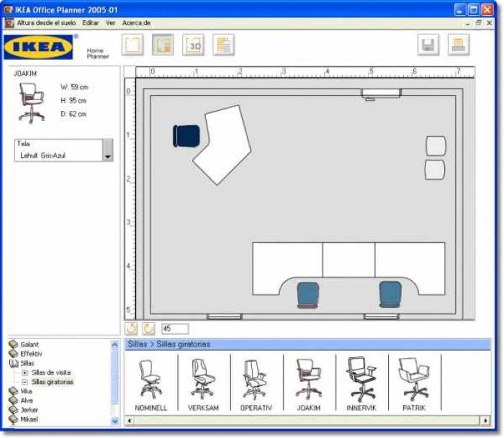
Task: Open the Ver menu
Action: 110,23
